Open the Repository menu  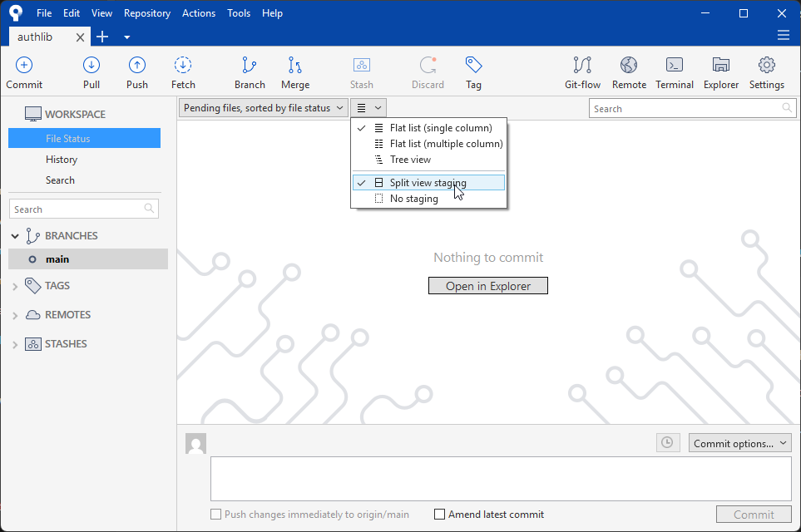(147, 13)
